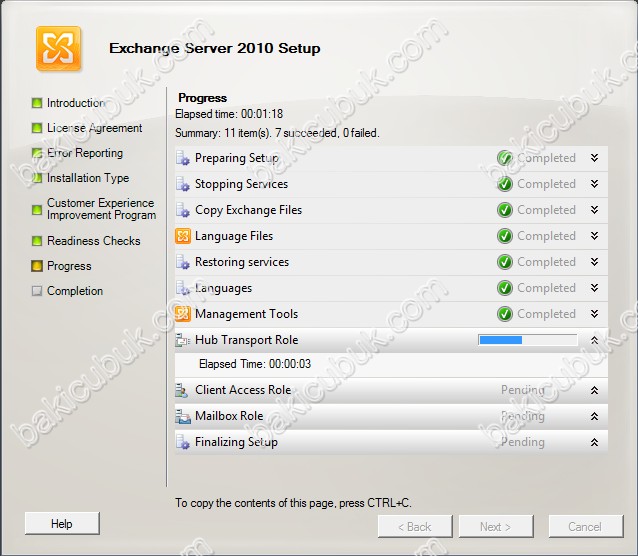Continue with the Next button
This screenshot has width=638, height=556.
click(x=496, y=527)
